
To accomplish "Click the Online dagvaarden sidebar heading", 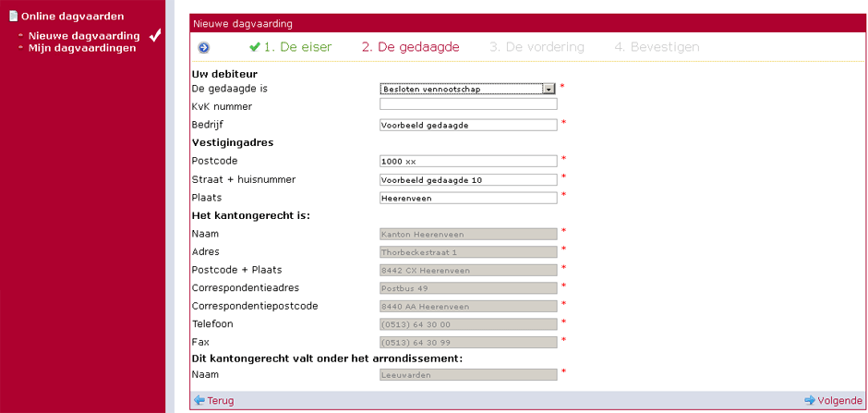I will [73, 17].
